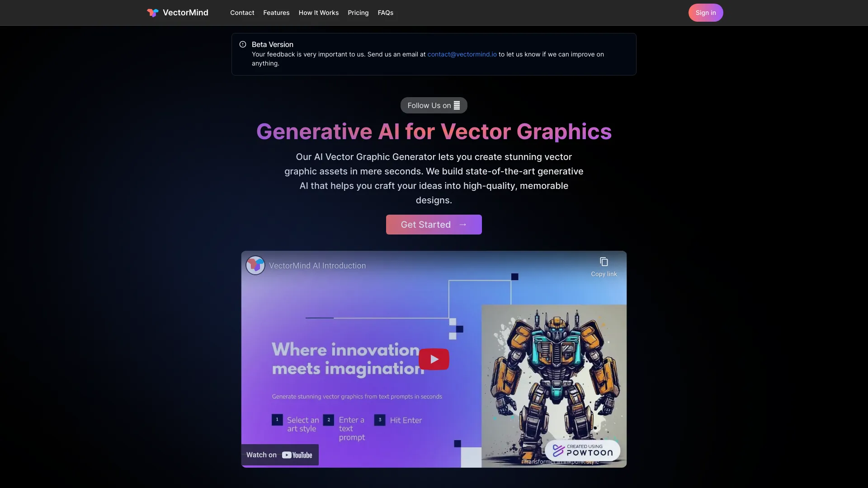
Task: Click the VectorMind logo icon
Action: (151, 13)
